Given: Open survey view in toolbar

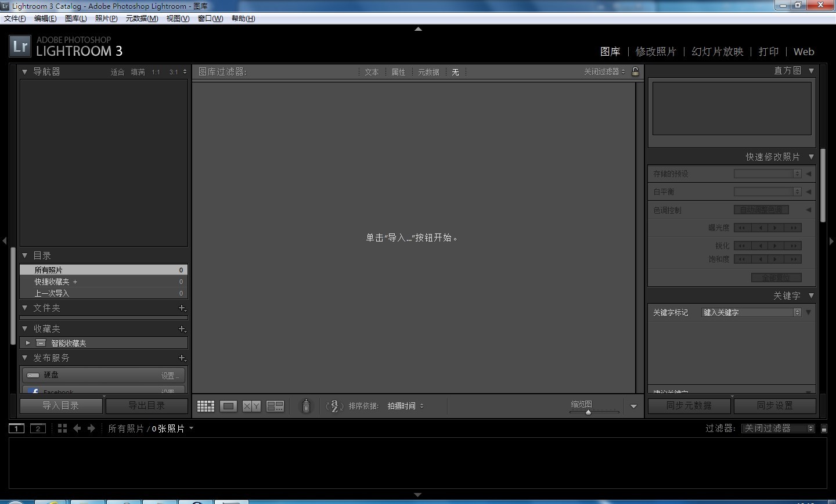Looking at the screenshot, I should point(275,406).
